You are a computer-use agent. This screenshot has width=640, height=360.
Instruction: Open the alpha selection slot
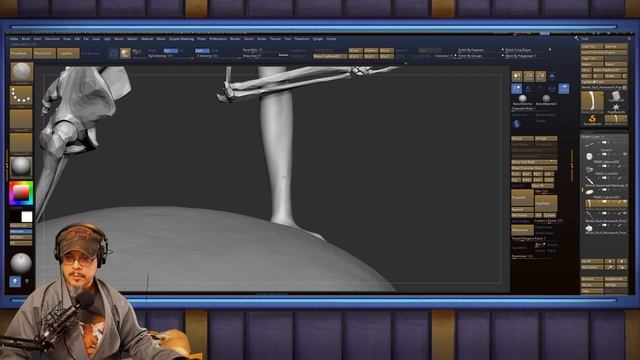[21, 120]
